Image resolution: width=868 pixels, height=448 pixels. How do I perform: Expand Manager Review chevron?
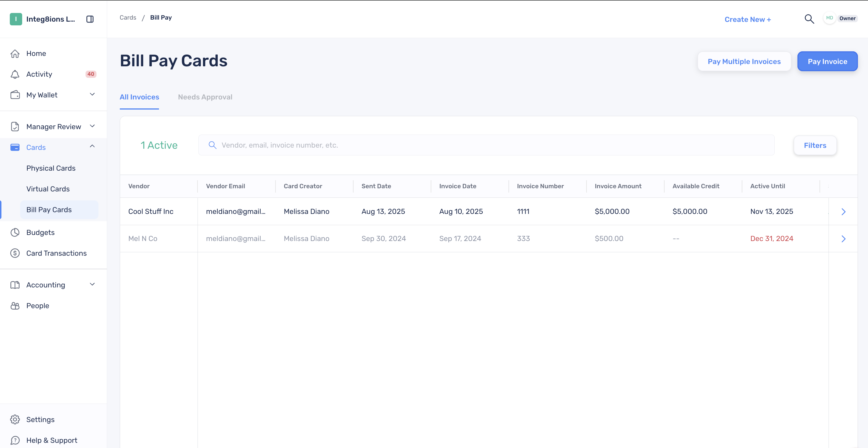click(92, 126)
